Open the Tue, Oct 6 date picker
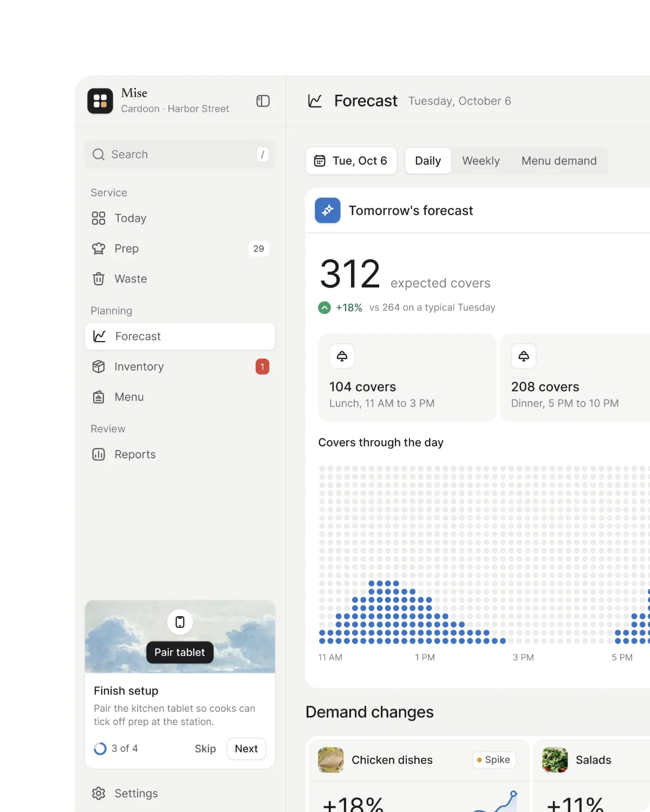The width and height of the screenshot is (650, 812). pyautogui.click(x=352, y=161)
